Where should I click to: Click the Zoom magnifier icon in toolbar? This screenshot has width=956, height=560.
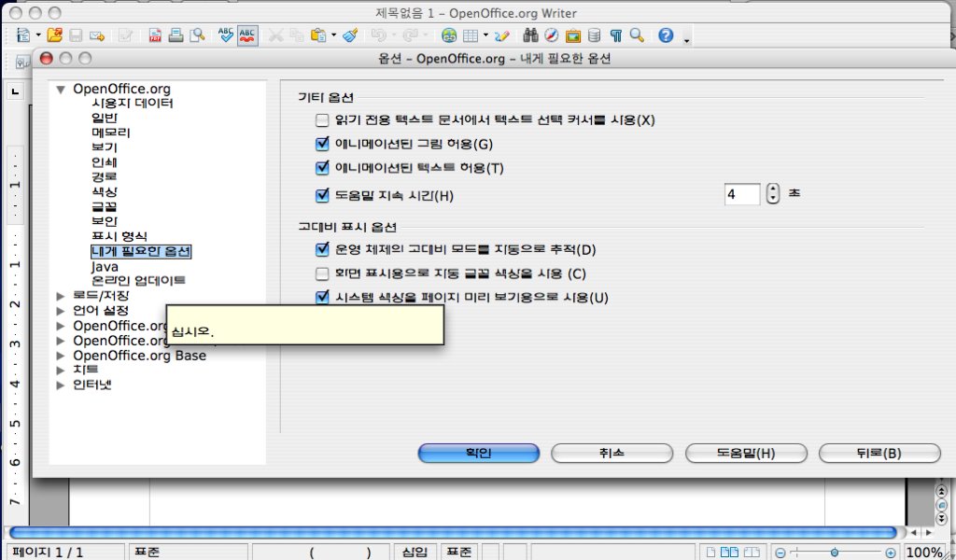point(637,35)
